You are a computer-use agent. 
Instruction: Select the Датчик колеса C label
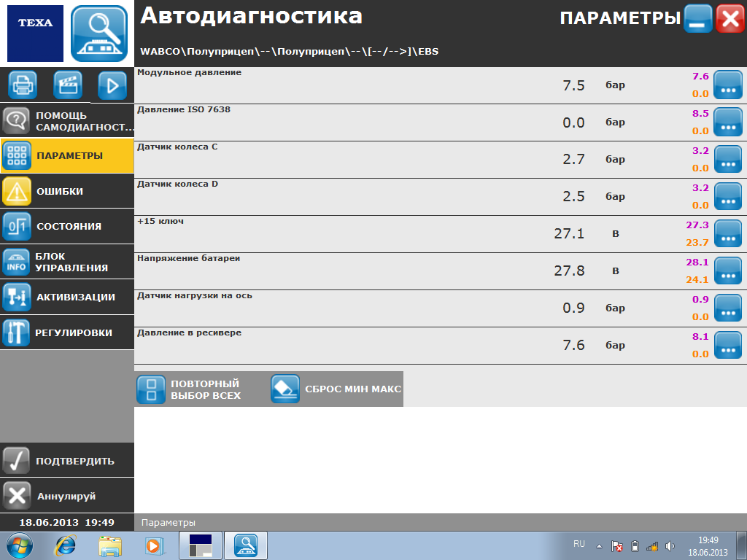pos(177,147)
